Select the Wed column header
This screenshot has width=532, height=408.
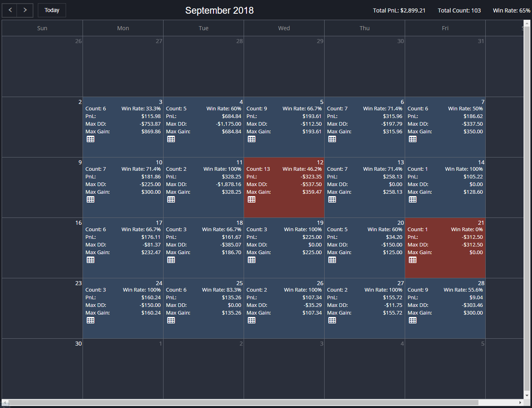[x=284, y=28]
